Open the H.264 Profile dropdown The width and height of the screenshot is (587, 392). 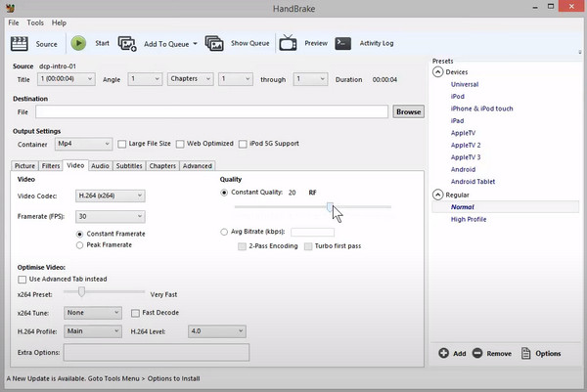click(x=93, y=331)
